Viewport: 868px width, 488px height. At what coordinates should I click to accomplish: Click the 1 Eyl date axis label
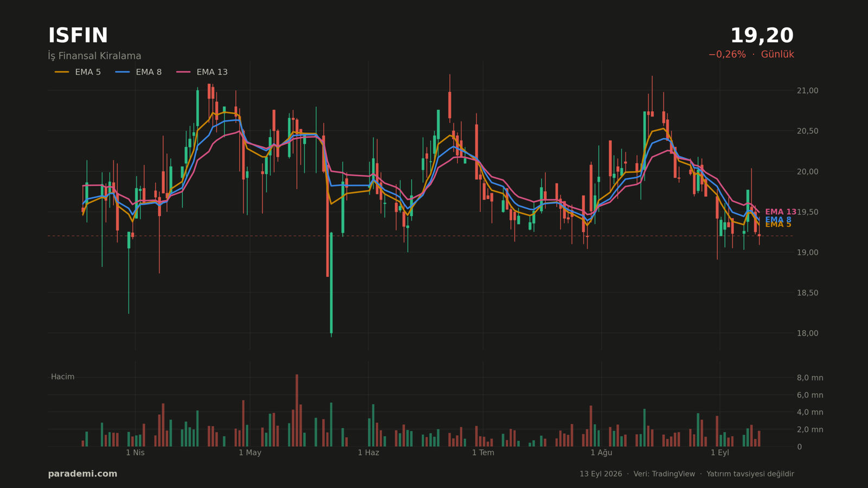(720, 453)
